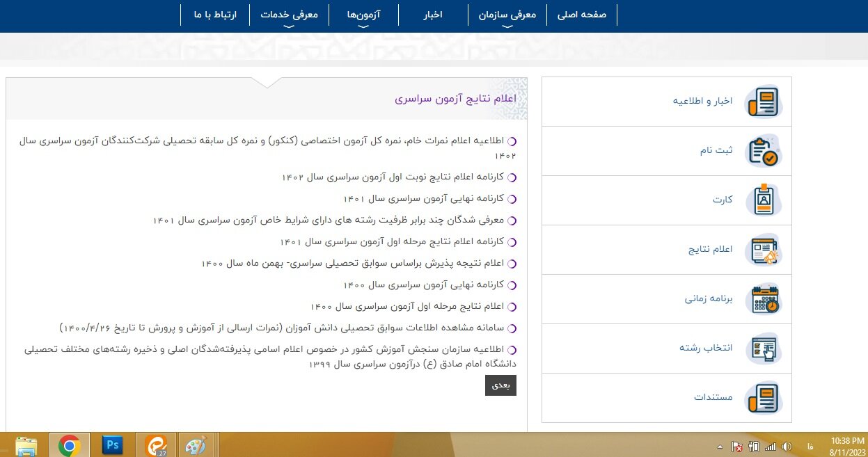Screen dimensions: 868x457
Task: Launch Paint from the taskbar
Action: 196,445
